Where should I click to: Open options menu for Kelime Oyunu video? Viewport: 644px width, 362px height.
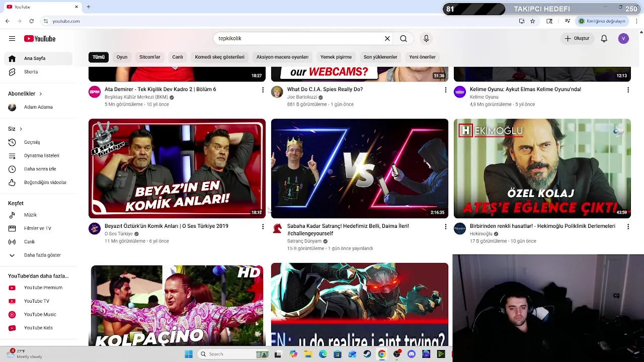(x=628, y=89)
